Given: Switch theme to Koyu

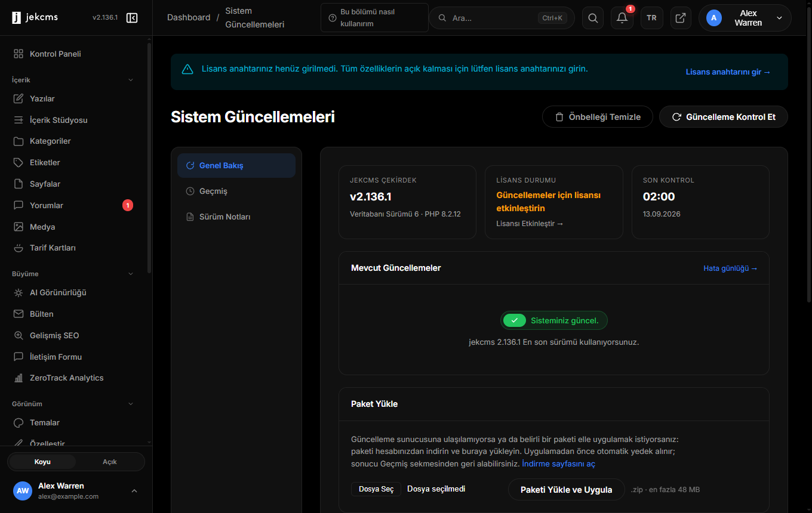Looking at the screenshot, I should [42, 462].
